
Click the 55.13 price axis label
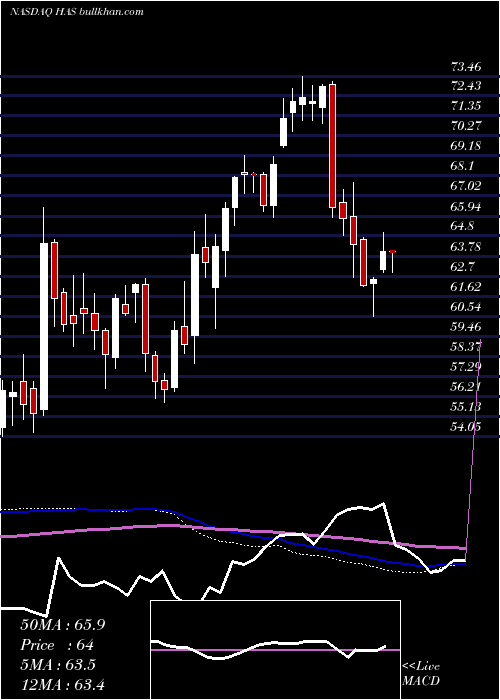(466, 407)
